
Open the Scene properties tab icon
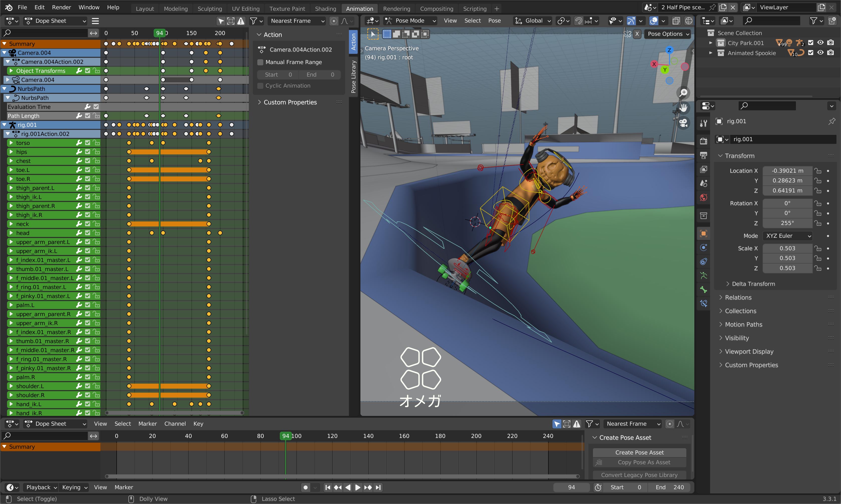(x=703, y=183)
